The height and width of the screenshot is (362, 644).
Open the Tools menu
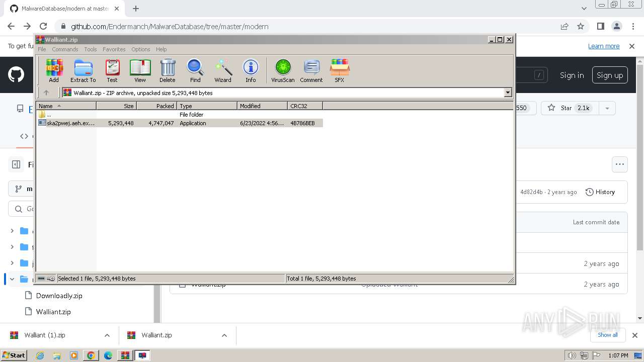pyautogui.click(x=91, y=49)
